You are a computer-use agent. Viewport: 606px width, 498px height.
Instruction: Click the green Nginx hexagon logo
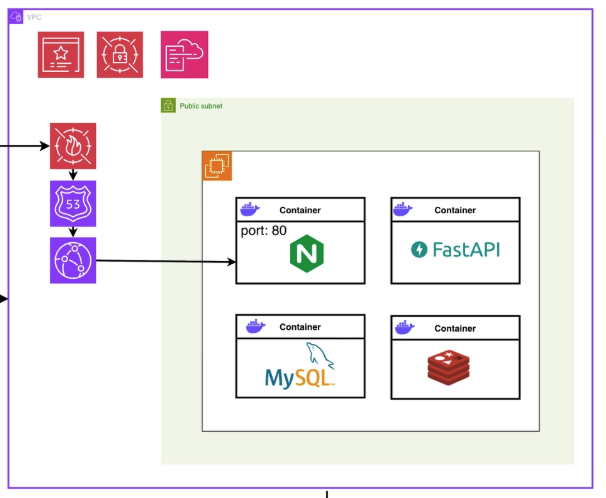tap(306, 253)
